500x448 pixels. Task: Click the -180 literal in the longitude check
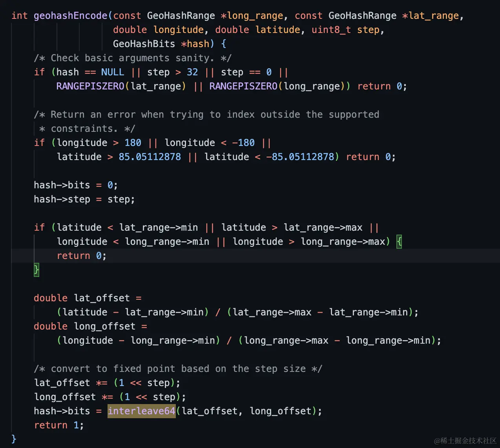(244, 142)
